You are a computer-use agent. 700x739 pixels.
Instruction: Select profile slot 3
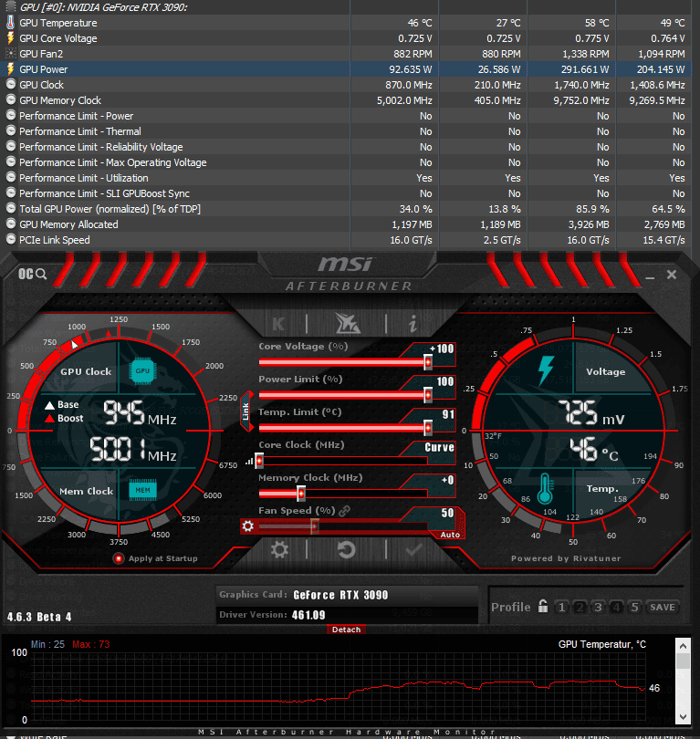tap(598, 607)
